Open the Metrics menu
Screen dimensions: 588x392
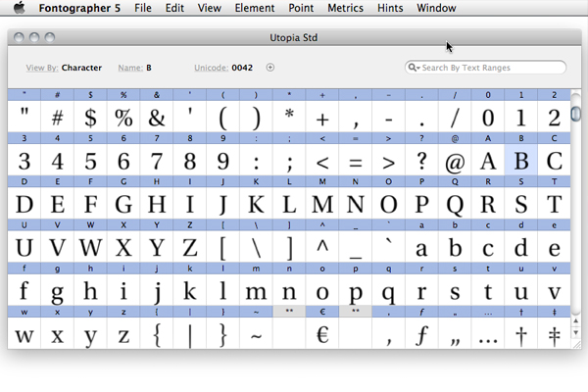tap(346, 8)
